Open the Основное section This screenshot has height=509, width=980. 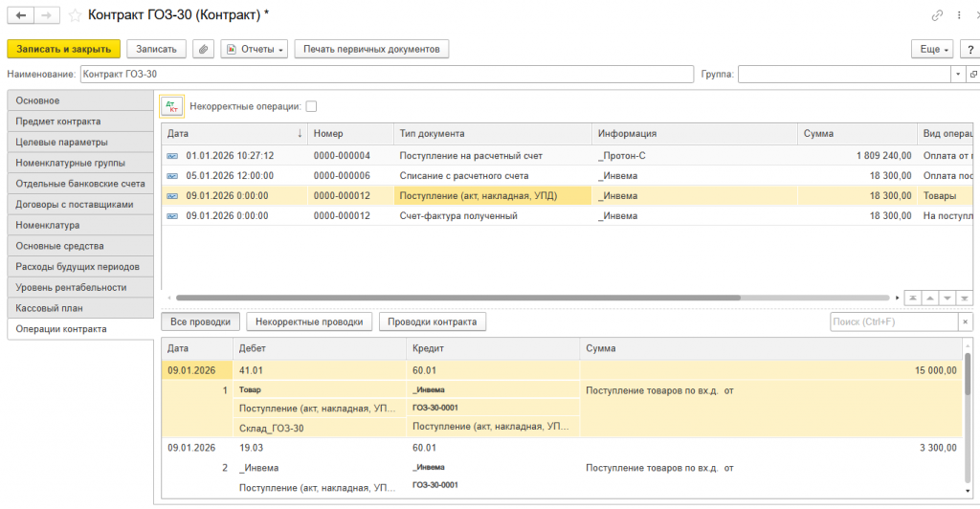[x=80, y=100]
